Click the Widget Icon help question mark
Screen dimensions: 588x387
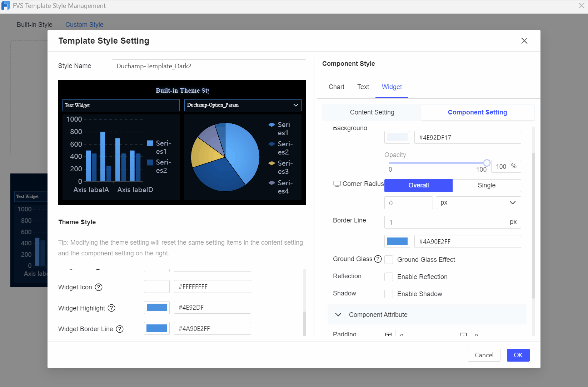pyautogui.click(x=99, y=287)
